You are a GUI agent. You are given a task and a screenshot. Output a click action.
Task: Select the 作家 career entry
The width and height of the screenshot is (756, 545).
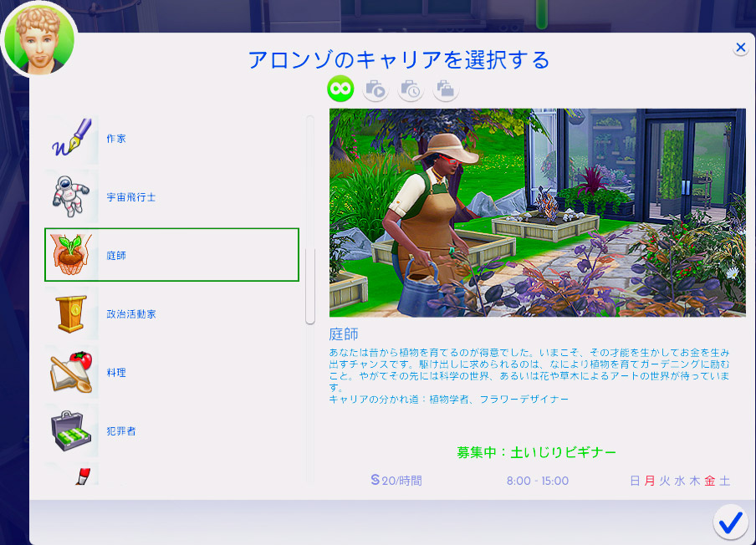coord(116,139)
